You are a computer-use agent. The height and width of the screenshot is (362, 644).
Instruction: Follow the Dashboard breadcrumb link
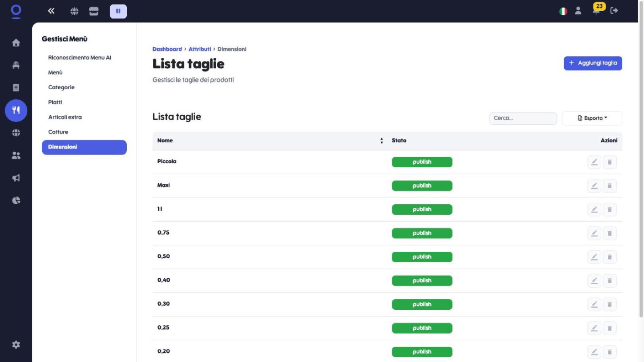click(x=167, y=49)
